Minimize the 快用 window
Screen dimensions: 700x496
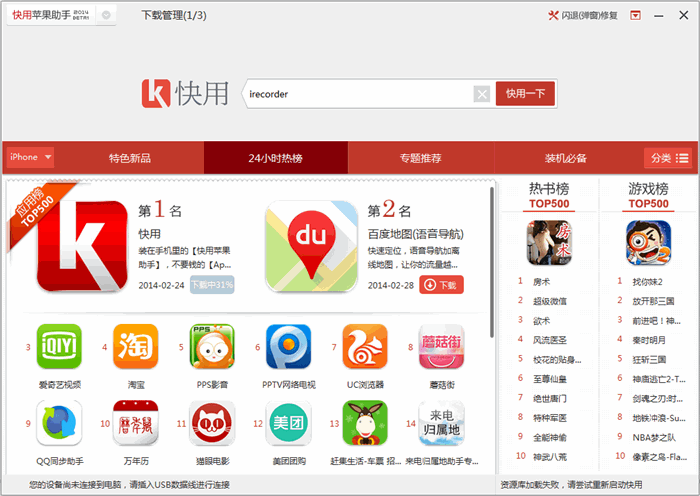(658, 16)
